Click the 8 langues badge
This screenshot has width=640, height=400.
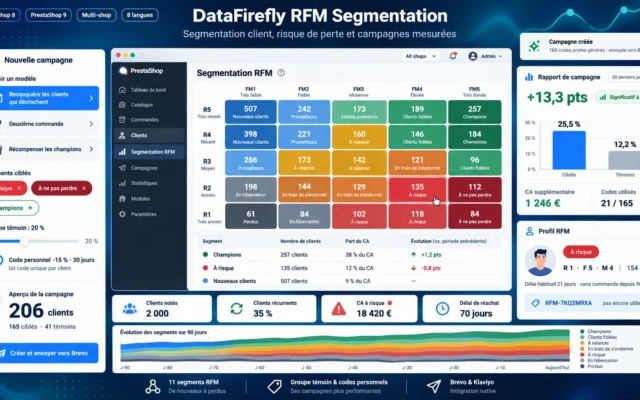coord(140,15)
